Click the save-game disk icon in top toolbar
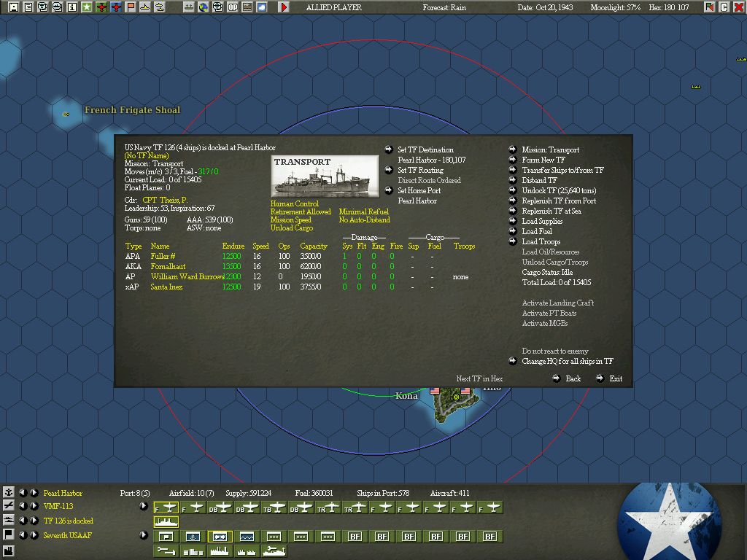747x560 pixels. [14, 7]
